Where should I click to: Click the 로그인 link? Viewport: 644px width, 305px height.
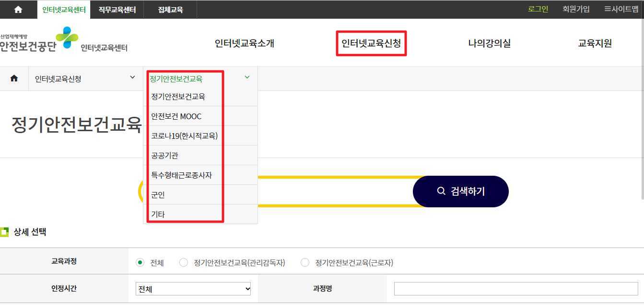click(x=538, y=9)
